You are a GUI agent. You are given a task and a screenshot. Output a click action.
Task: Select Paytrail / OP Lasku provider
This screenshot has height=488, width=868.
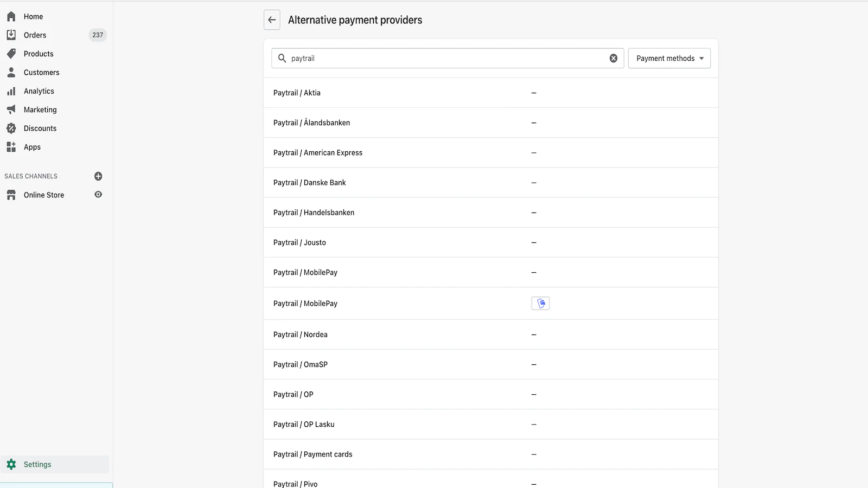pos(491,424)
